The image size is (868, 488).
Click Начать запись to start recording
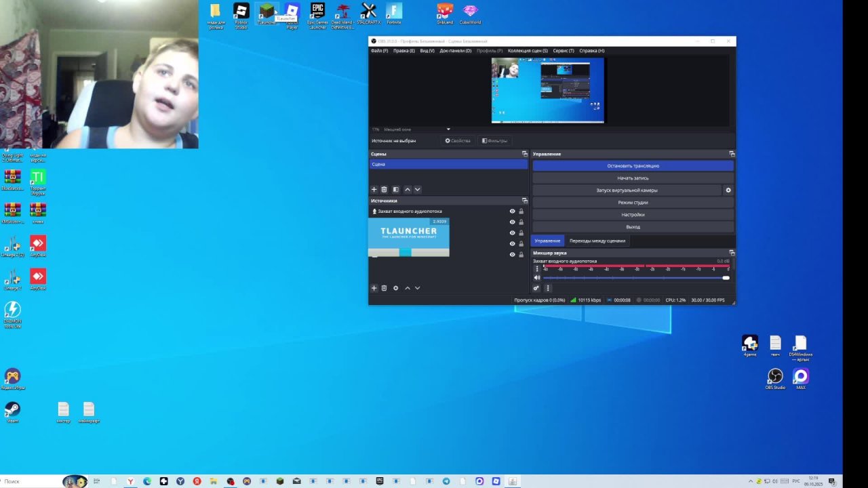tap(633, 178)
